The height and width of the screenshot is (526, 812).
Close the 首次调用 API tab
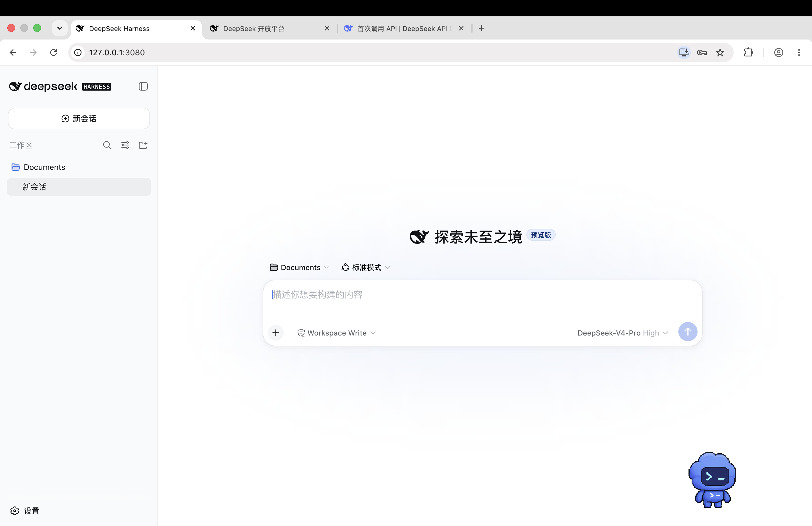coord(461,28)
